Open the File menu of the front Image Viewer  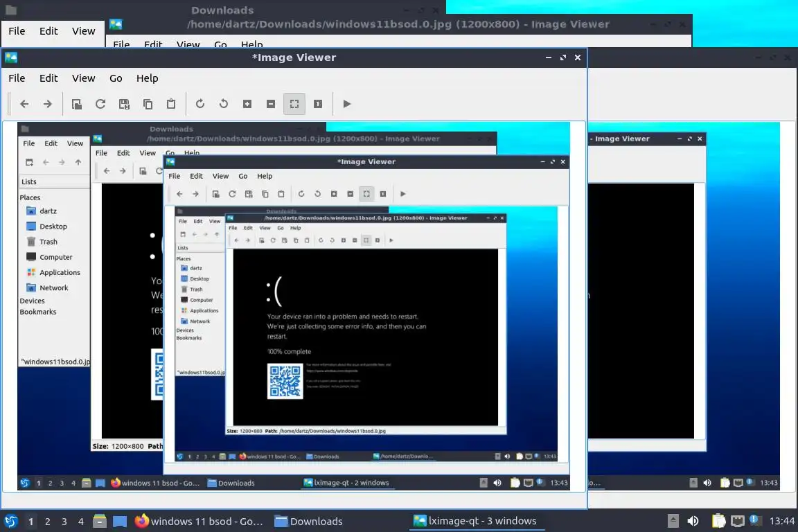pyautogui.click(x=17, y=78)
